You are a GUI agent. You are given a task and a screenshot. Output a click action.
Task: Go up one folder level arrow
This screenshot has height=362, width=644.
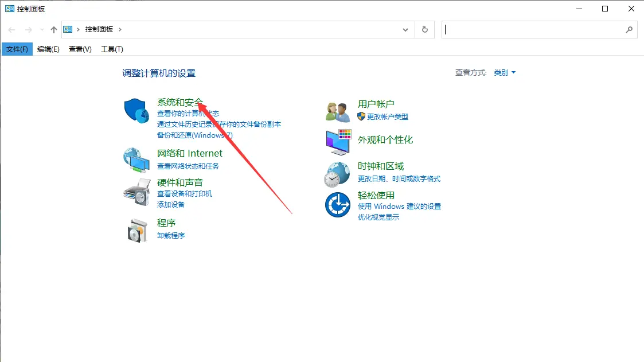pyautogui.click(x=54, y=30)
